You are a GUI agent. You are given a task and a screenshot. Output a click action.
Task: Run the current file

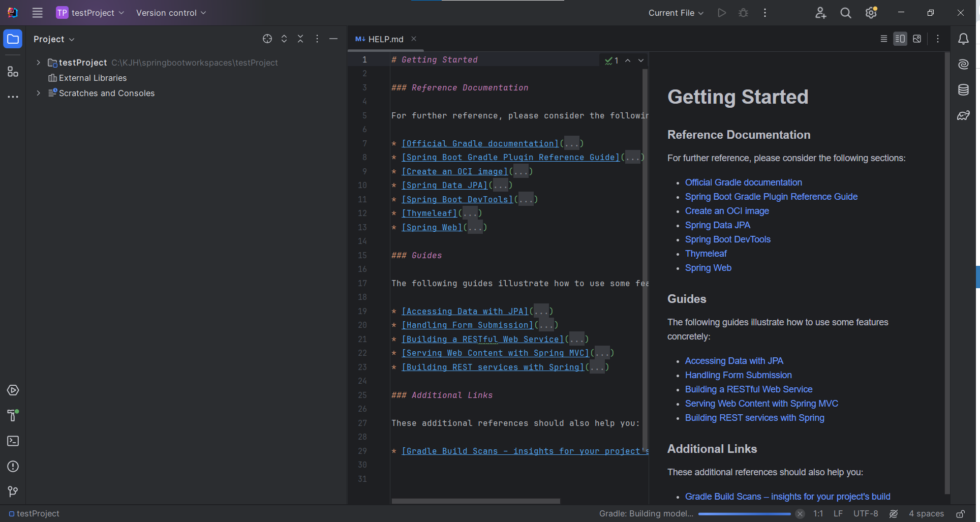[x=722, y=13]
